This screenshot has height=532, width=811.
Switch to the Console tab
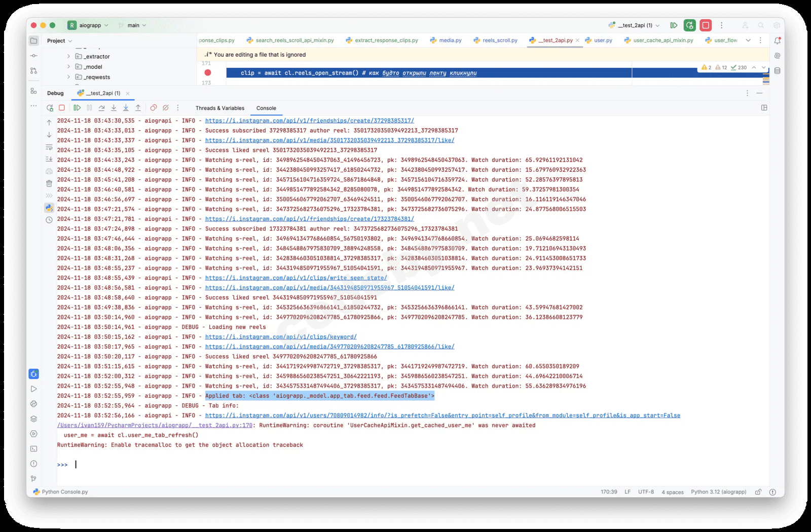click(266, 108)
